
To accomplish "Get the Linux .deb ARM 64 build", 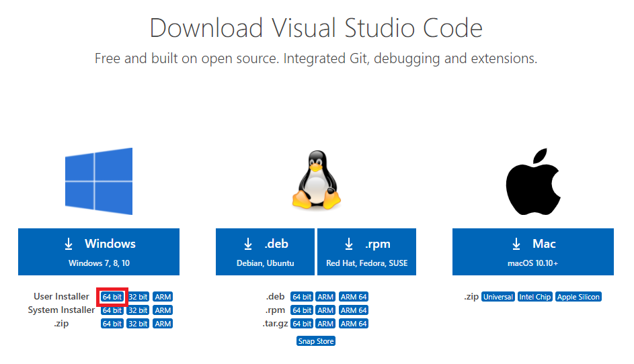I will click(353, 297).
